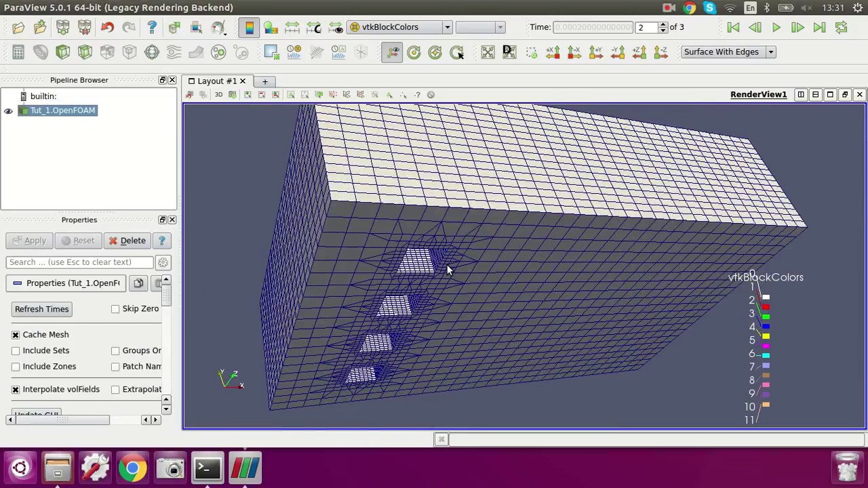Open empty component dropdown beside vtkBlockColors
The image size is (868, 488).
tap(480, 27)
